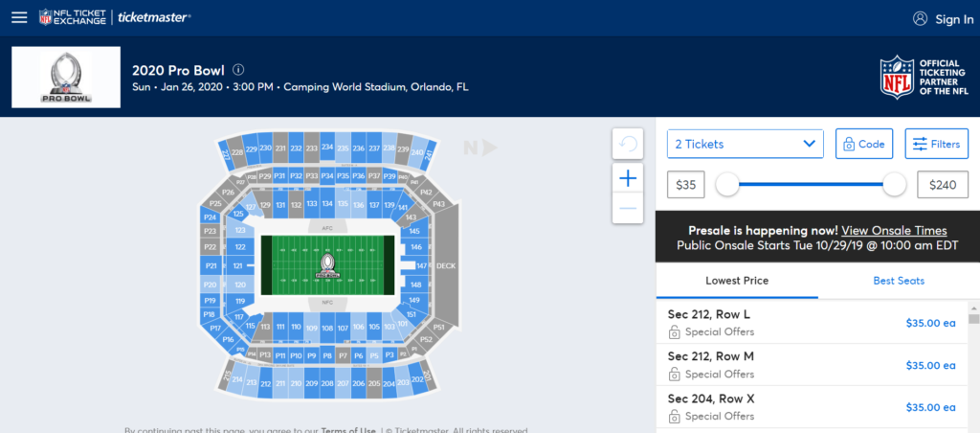Switch to the Best Seats tab

(x=899, y=281)
